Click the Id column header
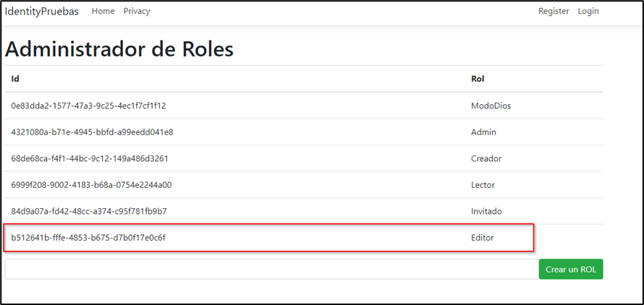Viewport: 644px width, 305px height. [x=15, y=79]
